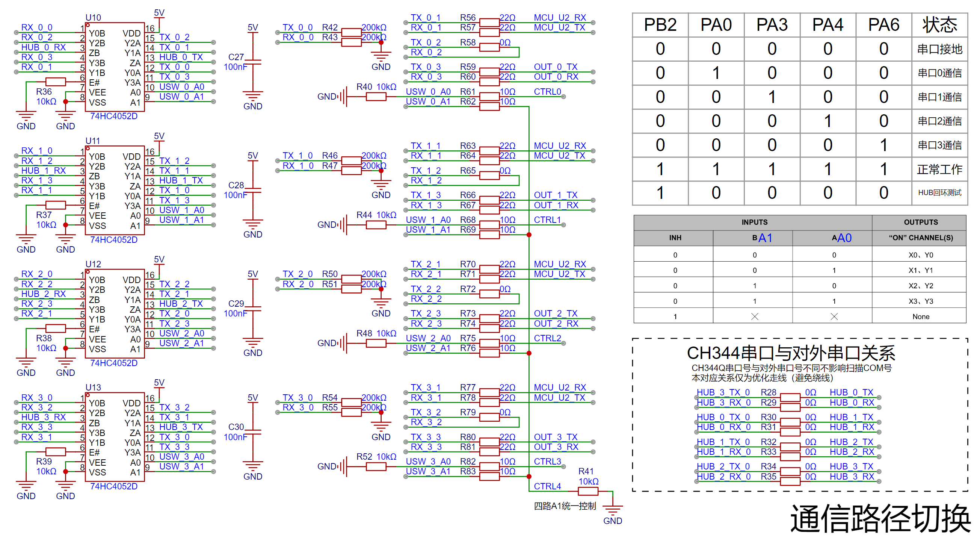Click the OUT_0_TX net label
The height and width of the screenshot is (539, 980).
[x=556, y=67]
